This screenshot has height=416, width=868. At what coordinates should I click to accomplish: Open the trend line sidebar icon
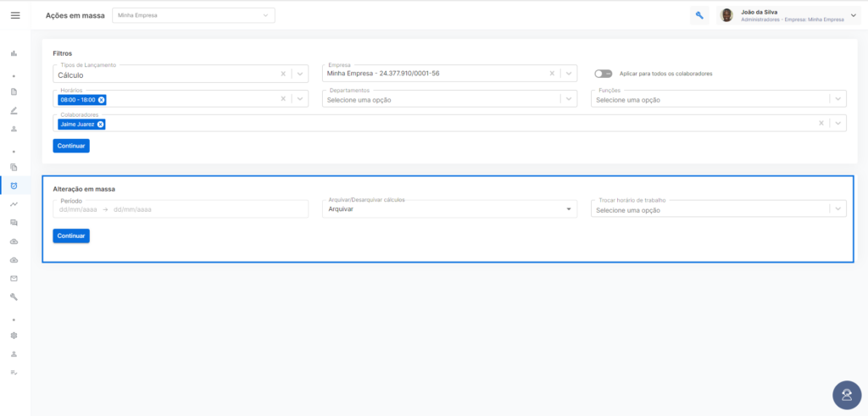coord(14,204)
